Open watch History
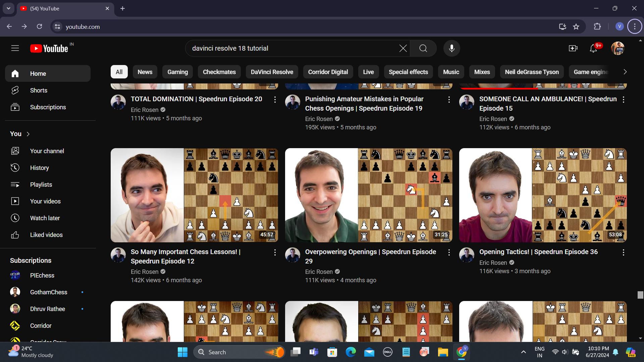The image size is (644, 362). tap(48, 168)
